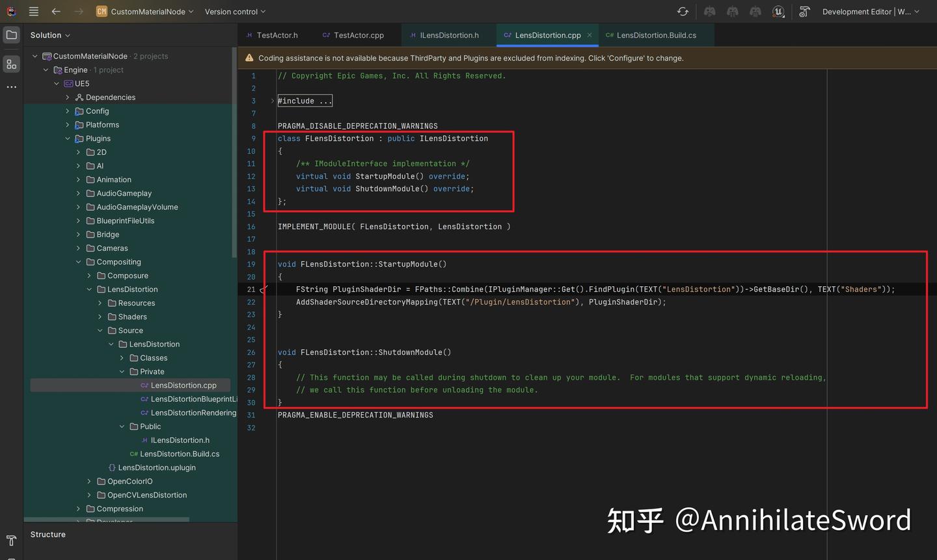This screenshot has width=937, height=560.
Task: Expand the Dependencies tree node
Action: pos(67,97)
